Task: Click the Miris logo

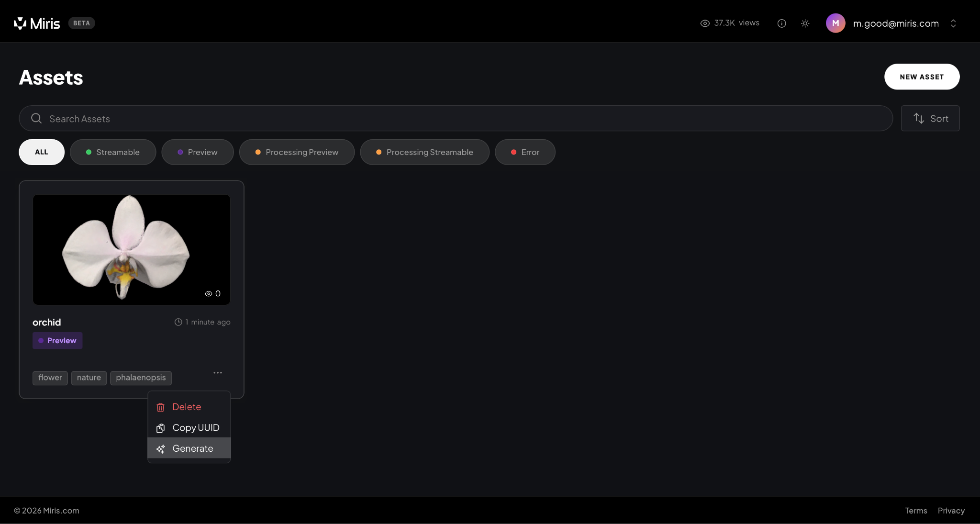Action: click(37, 23)
